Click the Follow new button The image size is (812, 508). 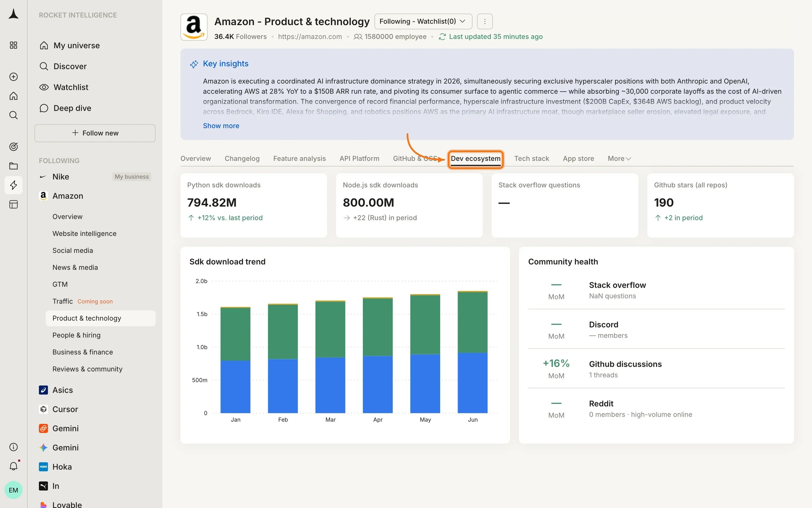95,133
